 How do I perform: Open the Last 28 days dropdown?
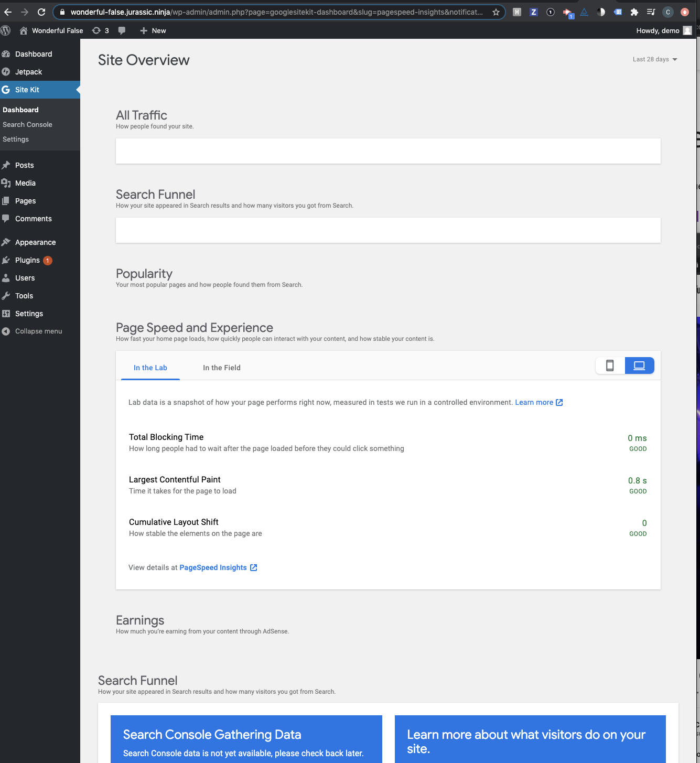pos(654,59)
